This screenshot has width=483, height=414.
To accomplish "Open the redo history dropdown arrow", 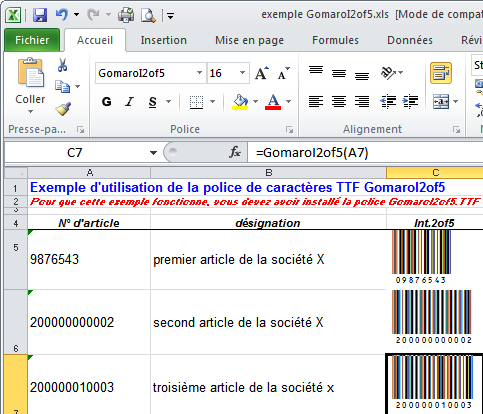I will coord(108,15).
